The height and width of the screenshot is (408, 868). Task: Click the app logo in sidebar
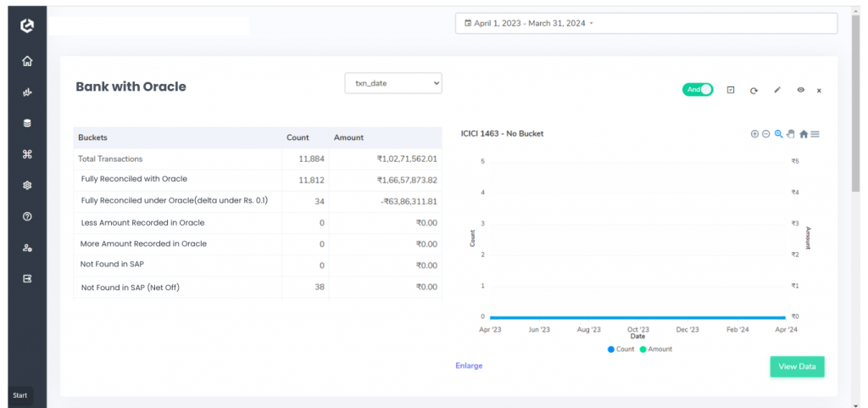[26, 26]
